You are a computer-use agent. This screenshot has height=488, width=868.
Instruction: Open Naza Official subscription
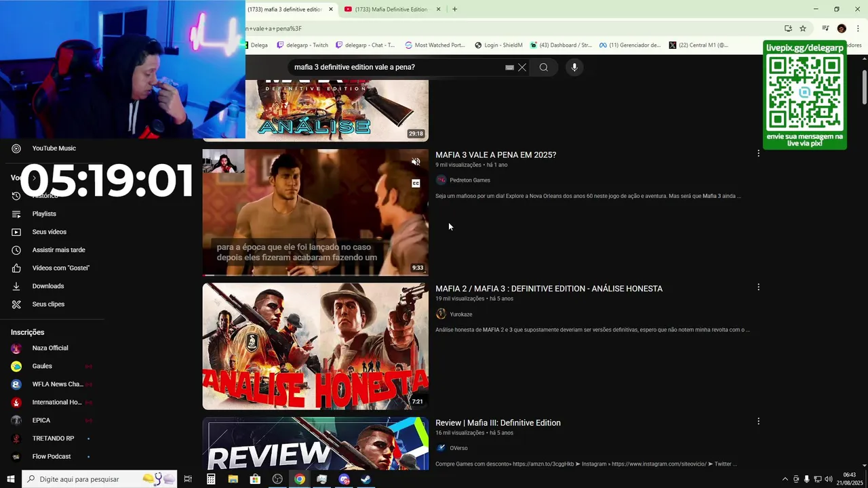(50, 348)
